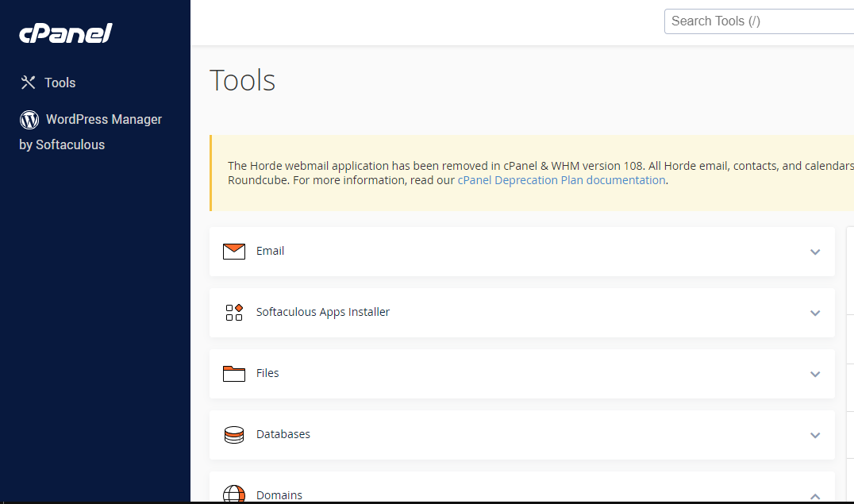Expand the Files section chevron

[x=814, y=375]
